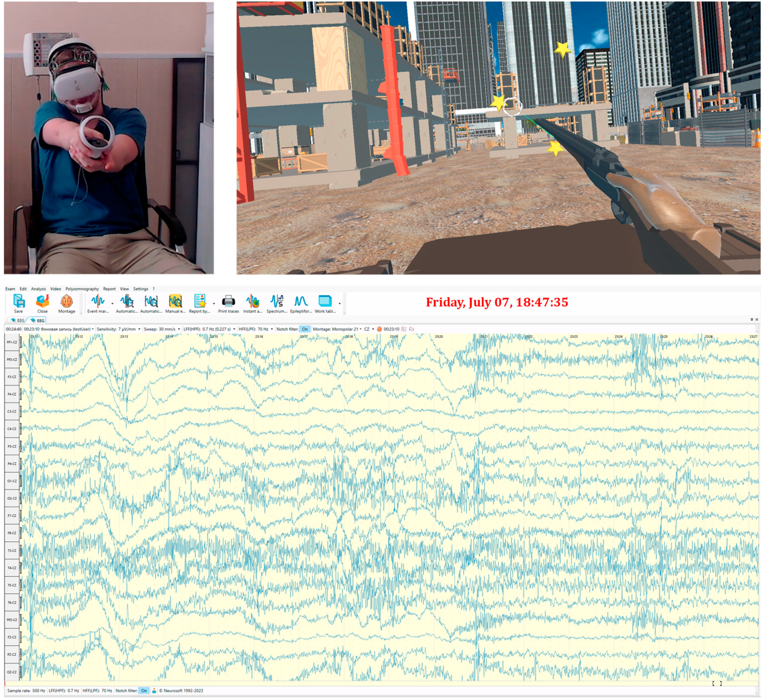Open the Montage tool

point(66,301)
